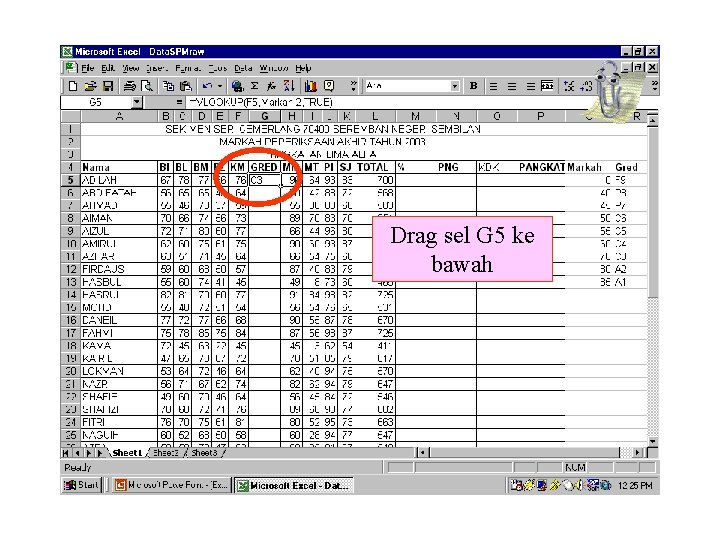Click the next-sheet tab scroll arrow
Viewport: 720px width, 540px height.
(x=88, y=453)
